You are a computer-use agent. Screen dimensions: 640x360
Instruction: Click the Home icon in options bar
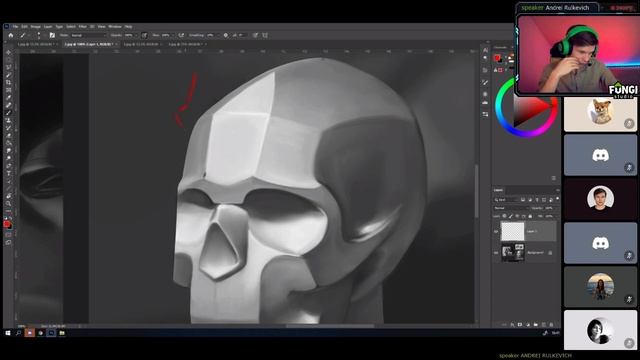[x=11, y=35]
